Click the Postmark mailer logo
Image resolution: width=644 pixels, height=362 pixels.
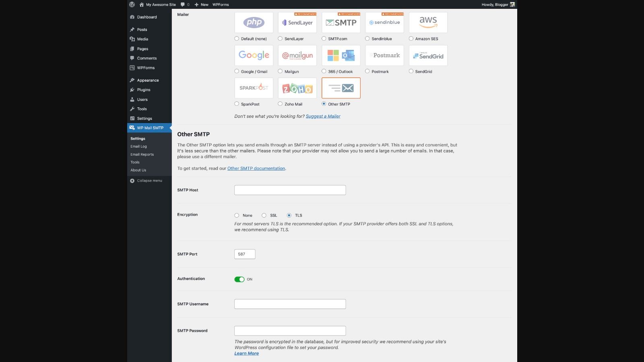pyautogui.click(x=384, y=55)
